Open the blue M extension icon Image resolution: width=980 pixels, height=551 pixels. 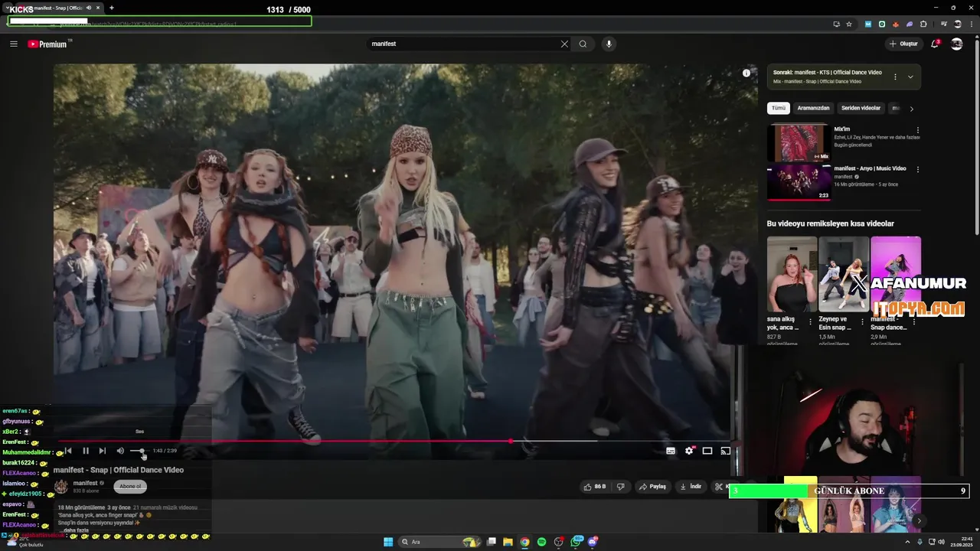pos(868,24)
